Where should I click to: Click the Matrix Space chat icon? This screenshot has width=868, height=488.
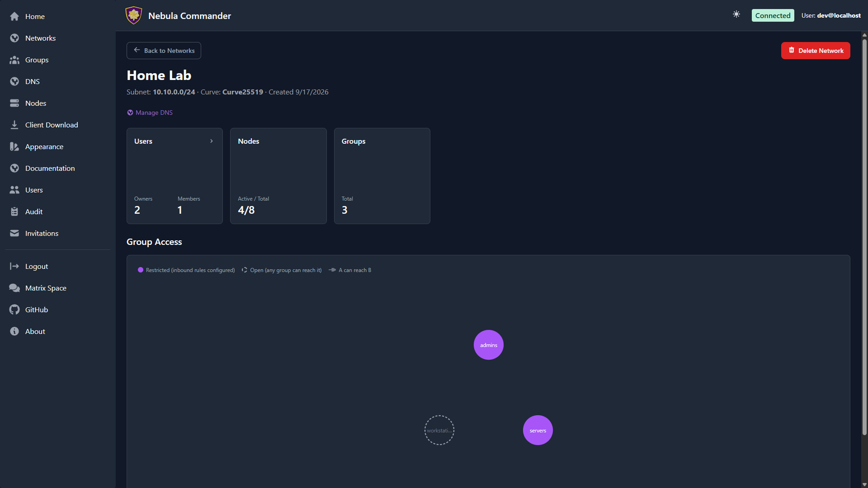pos(14,288)
